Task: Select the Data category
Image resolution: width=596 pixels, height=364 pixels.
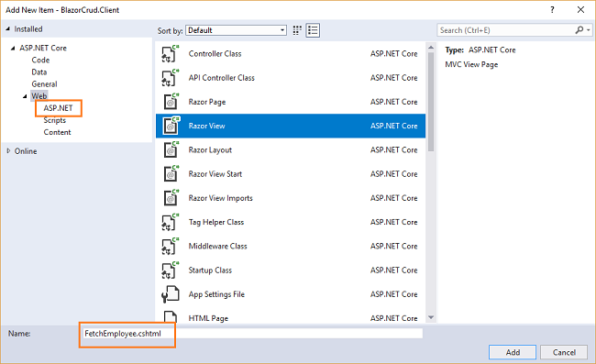Action: pos(39,72)
